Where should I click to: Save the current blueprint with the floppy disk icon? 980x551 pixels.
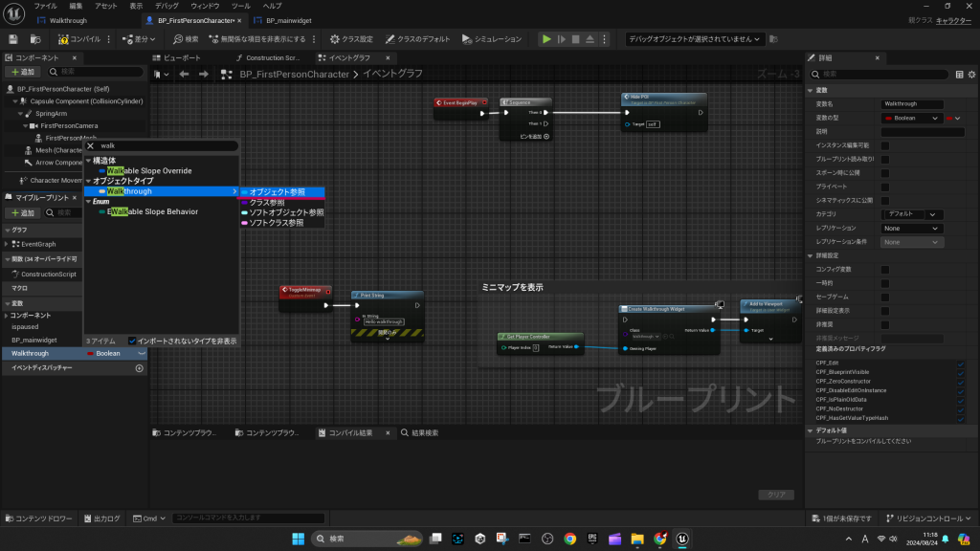click(x=13, y=39)
